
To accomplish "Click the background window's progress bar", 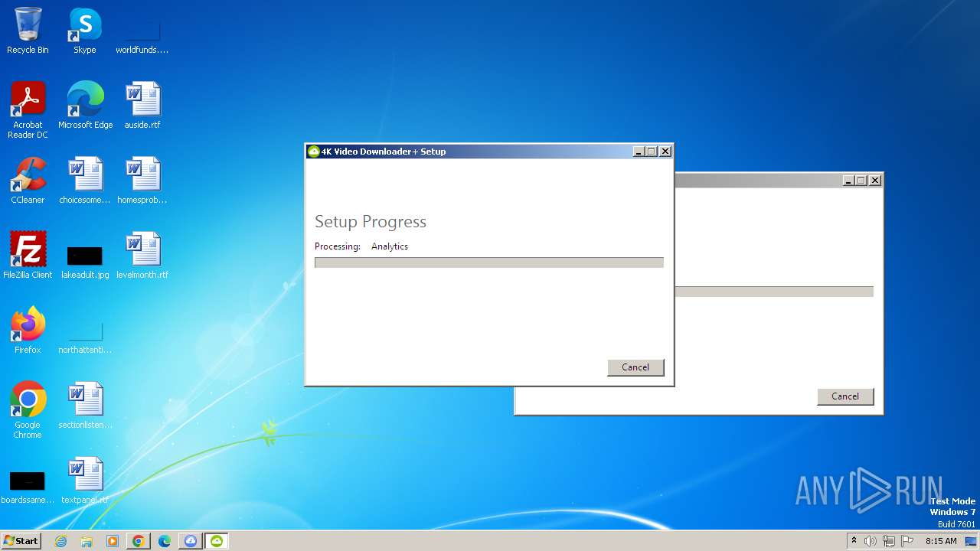I will pos(774,292).
